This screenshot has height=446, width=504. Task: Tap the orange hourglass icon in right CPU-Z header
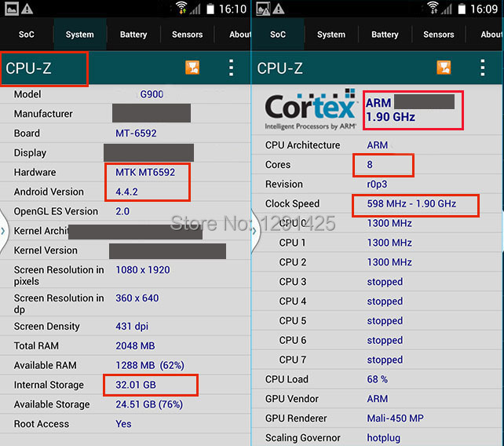pyautogui.click(x=444, y=68)
